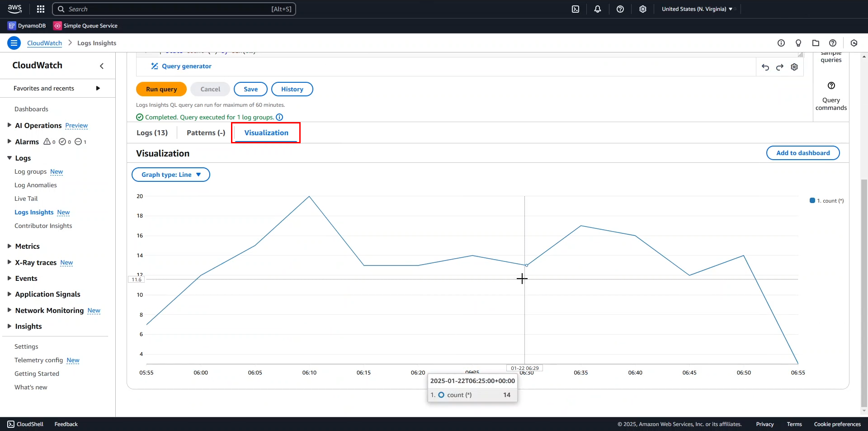Screen dimensions: 868x431
Task: Open Query commands help icon
Action: tap(831, 86)
